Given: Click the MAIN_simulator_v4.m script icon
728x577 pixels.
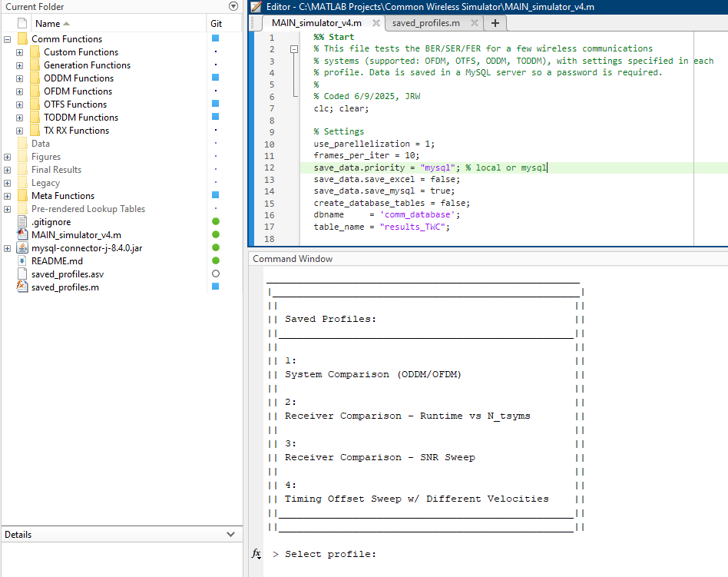Looking at the screenshot, I should click(22, 234).
